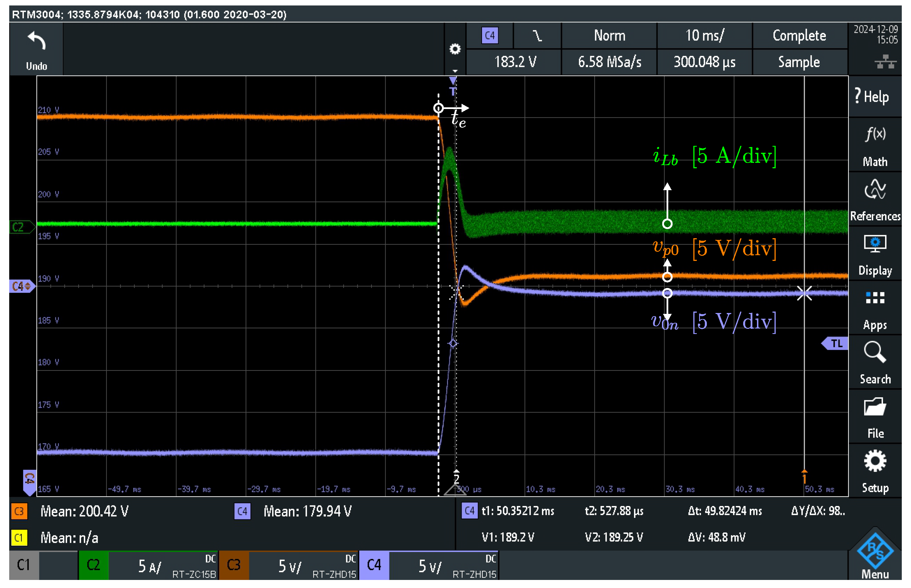This screenshot has width=911, height=588.
Task: Change the Norm trigger mode
Action: click(x=610, y=36)
